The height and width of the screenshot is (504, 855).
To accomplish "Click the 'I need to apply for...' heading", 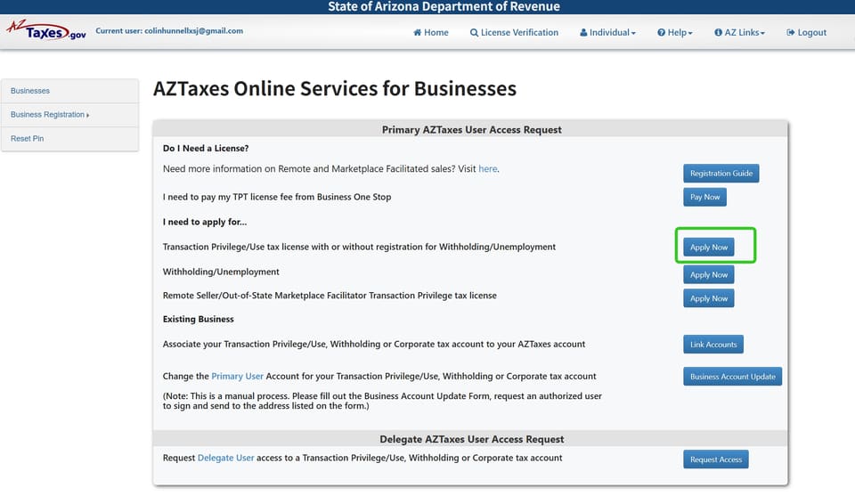I will (x=205, y=222).
